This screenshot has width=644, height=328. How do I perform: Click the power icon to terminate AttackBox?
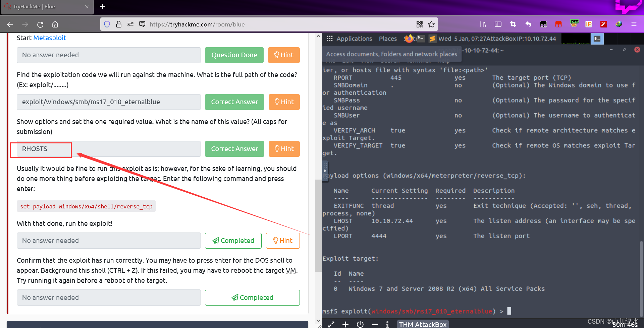(x=360, y=324)
